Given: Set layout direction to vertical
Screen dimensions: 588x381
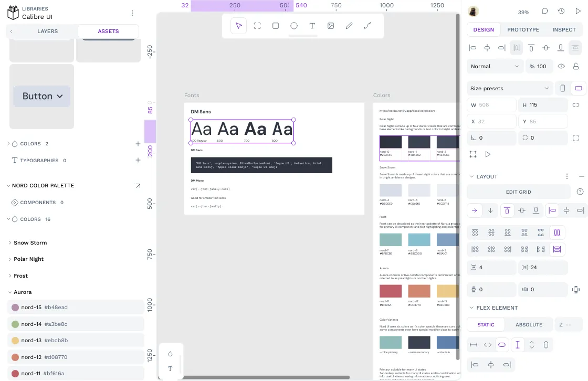Looking at the screenshot, I should click(x=490, y=210).
